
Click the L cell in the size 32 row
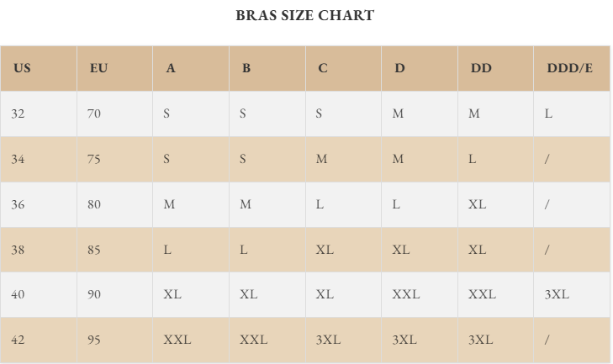click(548, 113)
